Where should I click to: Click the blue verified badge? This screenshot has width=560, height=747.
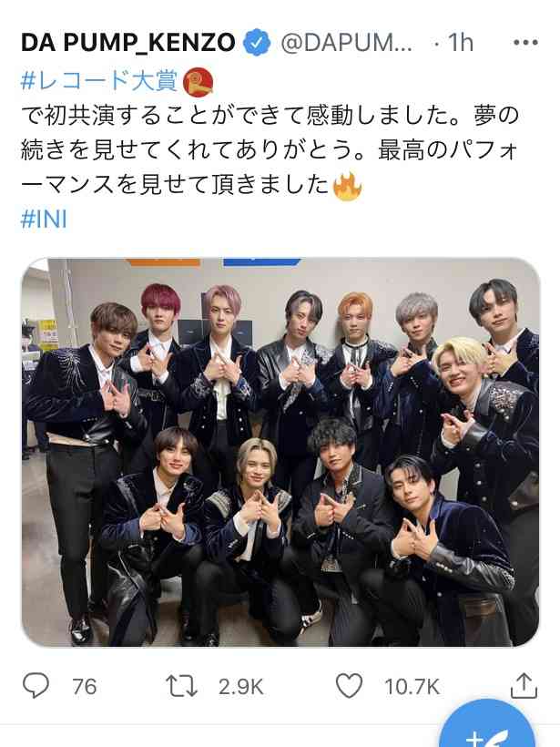coord(257,43)
